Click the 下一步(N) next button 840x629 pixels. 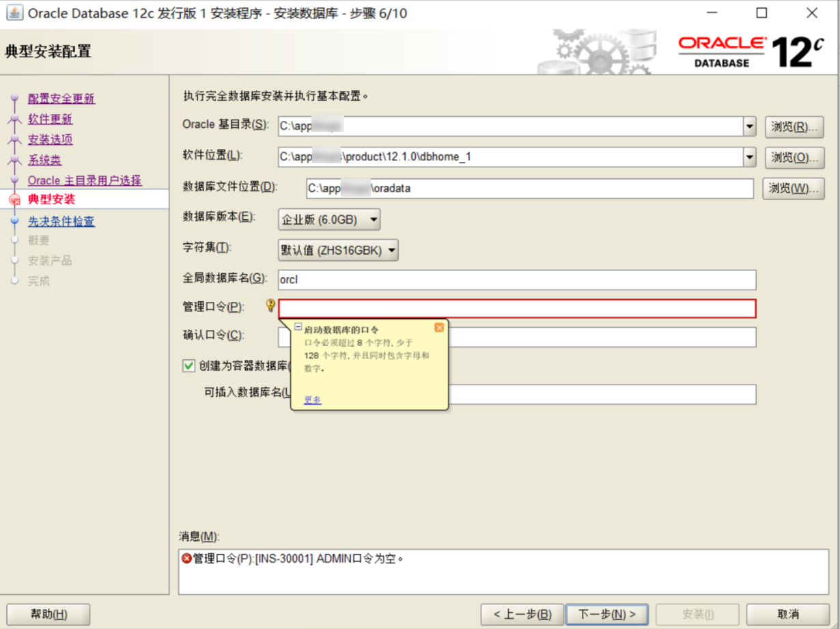coord(608,614)
